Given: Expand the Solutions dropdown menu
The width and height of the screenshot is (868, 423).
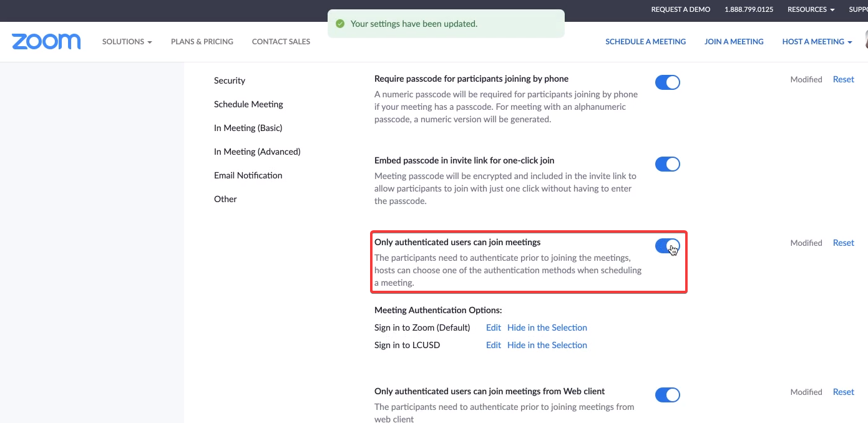Looking at the screenshot, I should click(x=127, y=42).
